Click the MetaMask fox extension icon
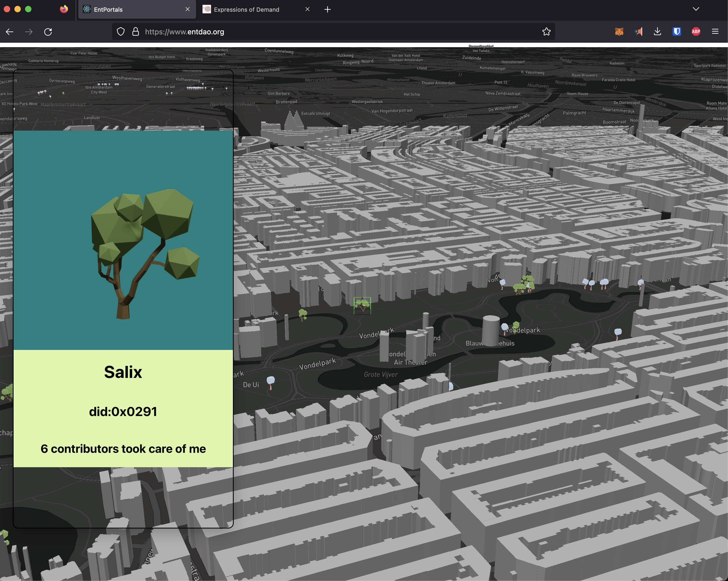The image size is (728, 581). pyautogui.click(x=619, y=32)
